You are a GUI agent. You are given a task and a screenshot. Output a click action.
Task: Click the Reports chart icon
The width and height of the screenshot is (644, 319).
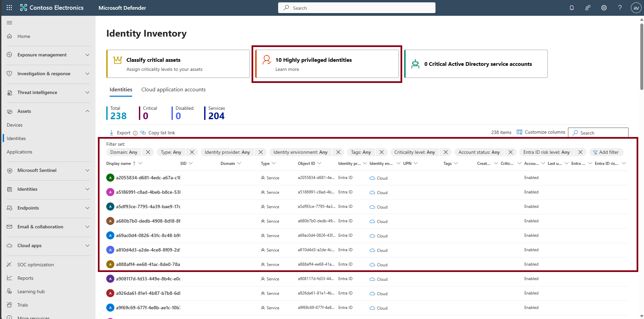(9, 278)
